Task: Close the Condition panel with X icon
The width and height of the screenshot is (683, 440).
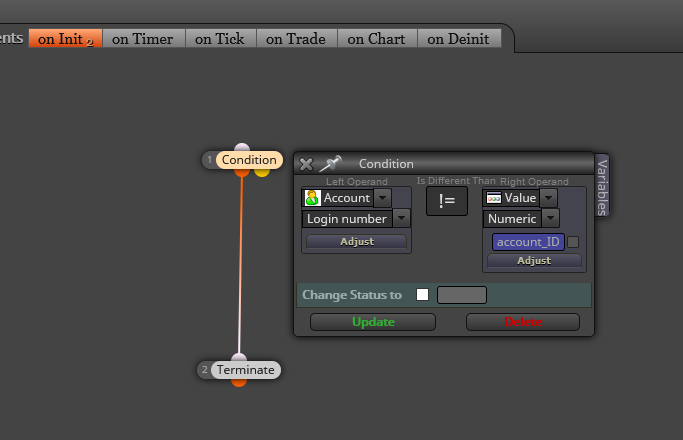Action: [x=306, y=164]
